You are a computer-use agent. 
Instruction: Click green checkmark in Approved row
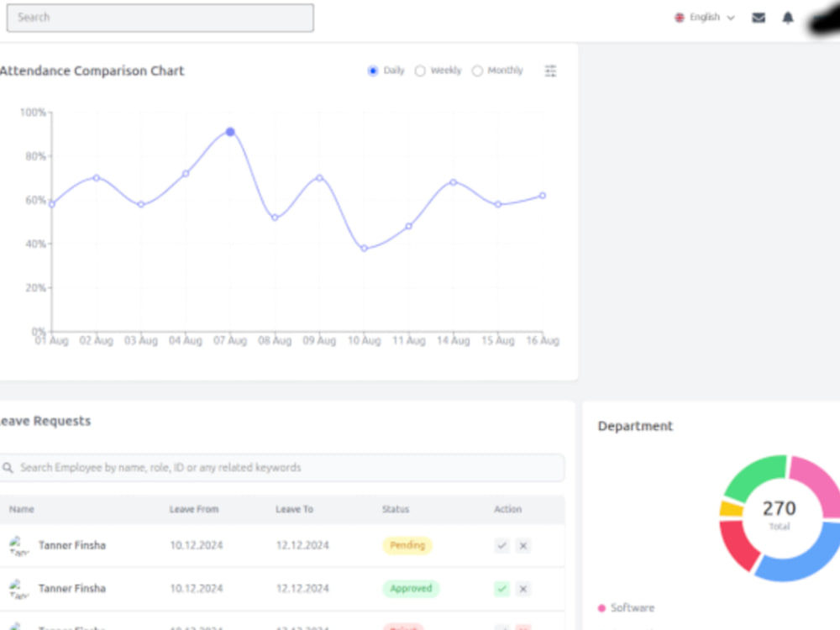pos(501,589)
